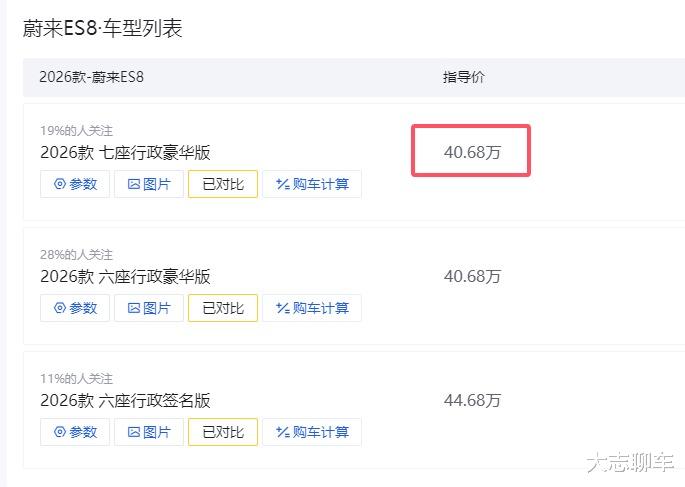The height and width of the screenshot is (487, 685).
Task: Click 40.68万 price of 六座行政豪华版
Action: coord(472,277)
